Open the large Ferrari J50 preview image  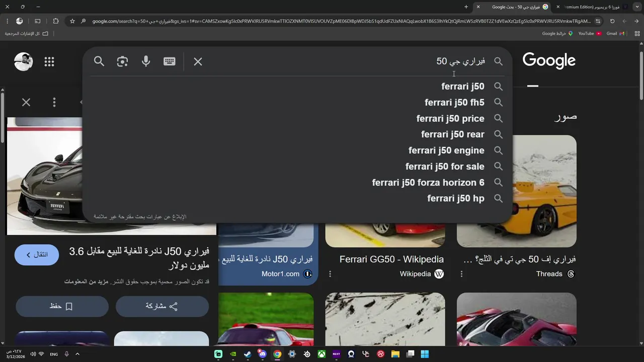click(112, 176)
